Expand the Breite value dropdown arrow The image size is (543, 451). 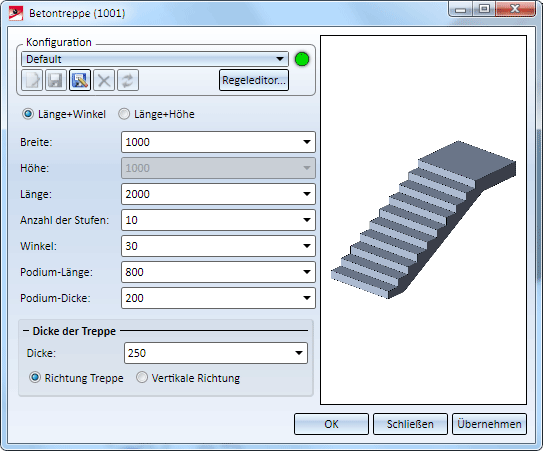306,142
